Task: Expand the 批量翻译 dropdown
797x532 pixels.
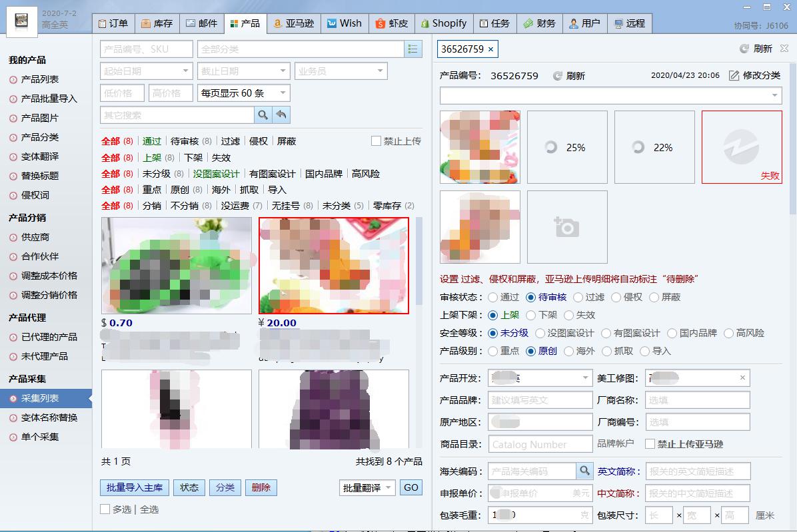Action: coord(389,487)
